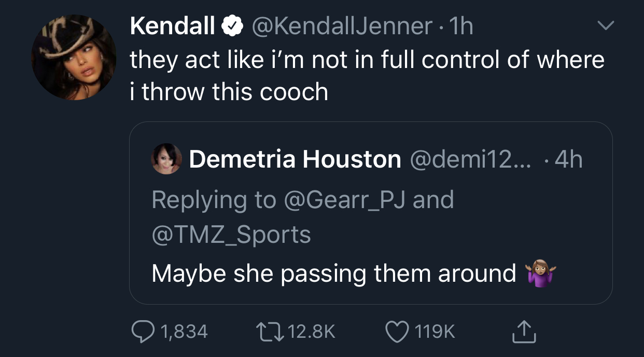
Task: Click the shrugging woman emoji
Action: [x=540, y=273]
